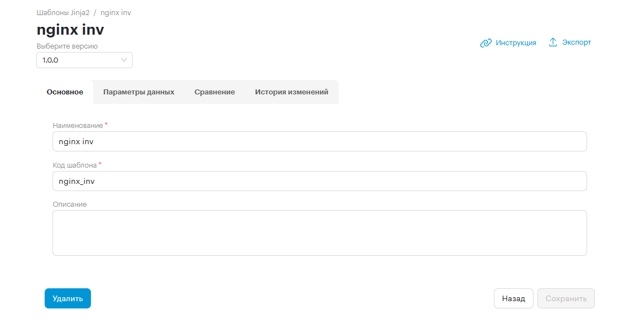Open the Инструкция link

516,43
